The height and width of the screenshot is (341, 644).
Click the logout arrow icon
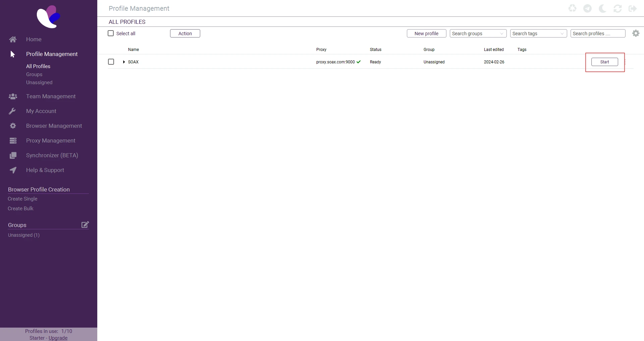click(633, 8)
